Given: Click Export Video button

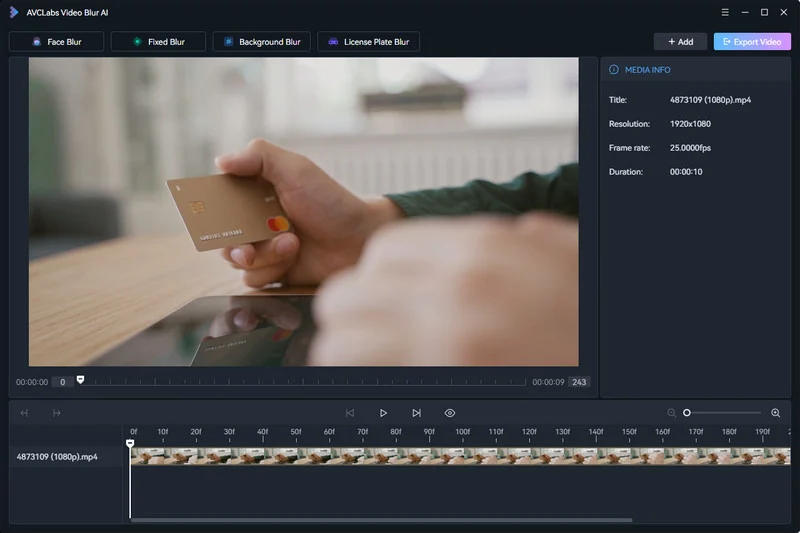Looking at the screenshot, I should (752, 42).
